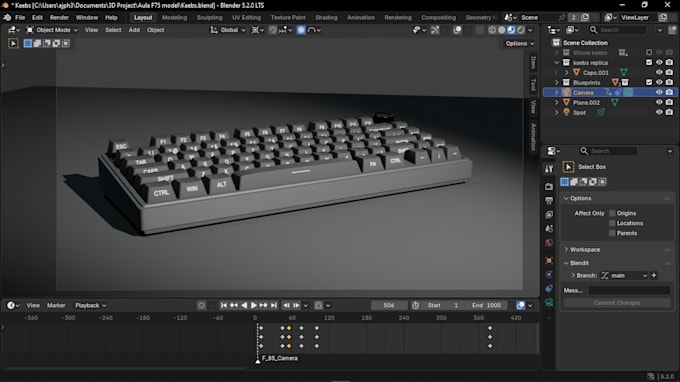
Task: Enable the Whole keebs collection checkbox
Action: [649, 52]
